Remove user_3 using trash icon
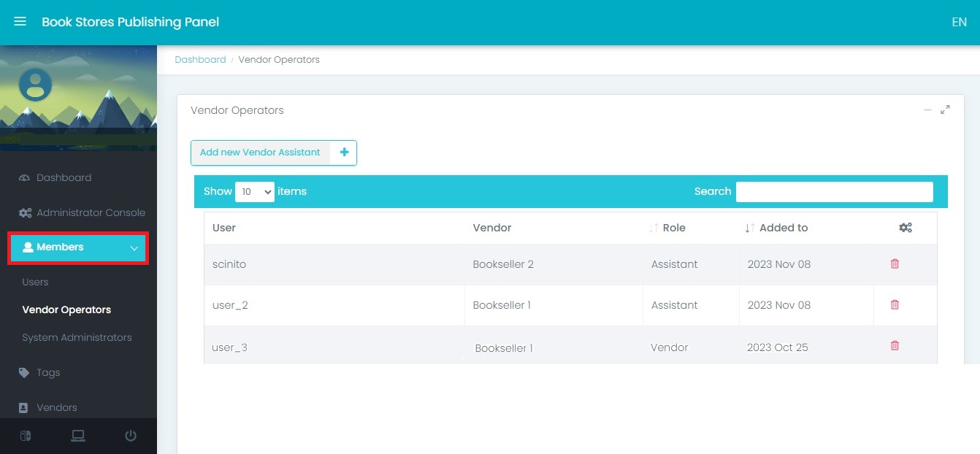This screenshot has width=980, height=454. point(895,346)
